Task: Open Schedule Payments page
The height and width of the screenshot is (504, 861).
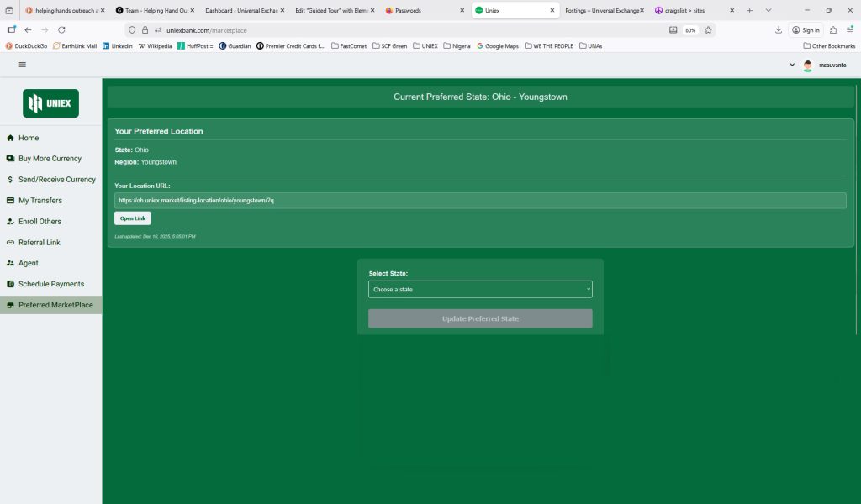Action: pos(51,284)
